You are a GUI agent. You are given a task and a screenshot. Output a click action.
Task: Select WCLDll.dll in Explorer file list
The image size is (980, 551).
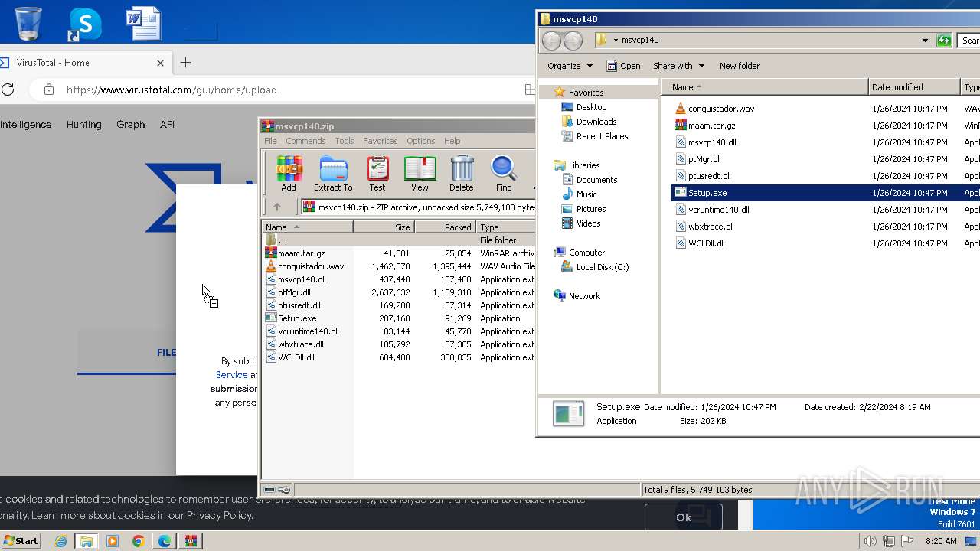[706, 243]
